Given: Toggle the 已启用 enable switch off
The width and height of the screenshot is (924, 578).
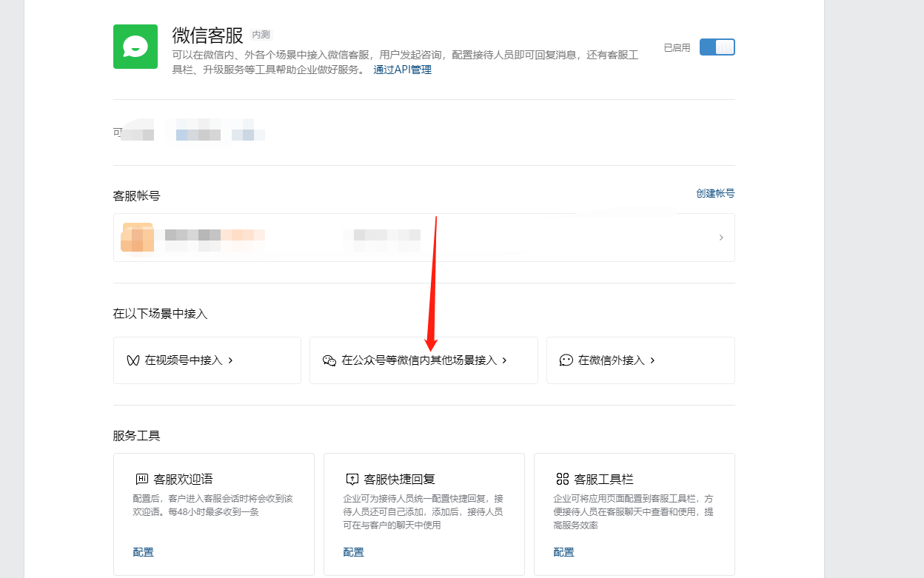Looking at the screenshot, I should (x=717, y=47).
